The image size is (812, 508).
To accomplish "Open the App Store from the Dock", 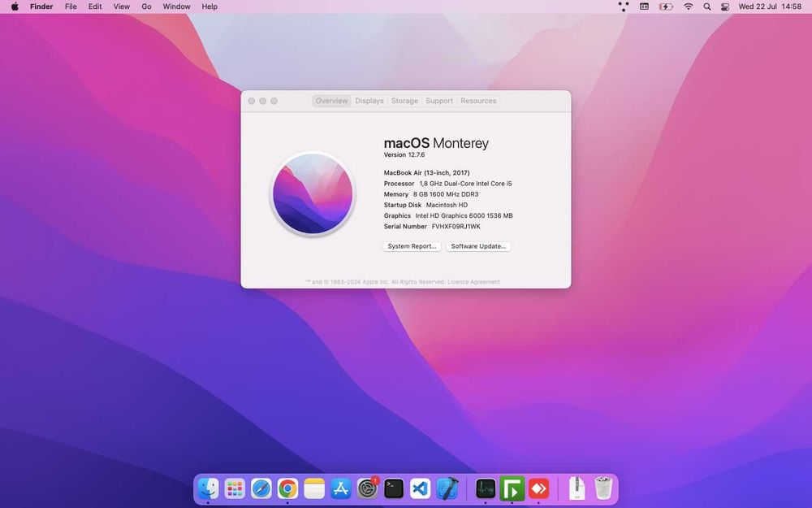I will tap(341, 488).
